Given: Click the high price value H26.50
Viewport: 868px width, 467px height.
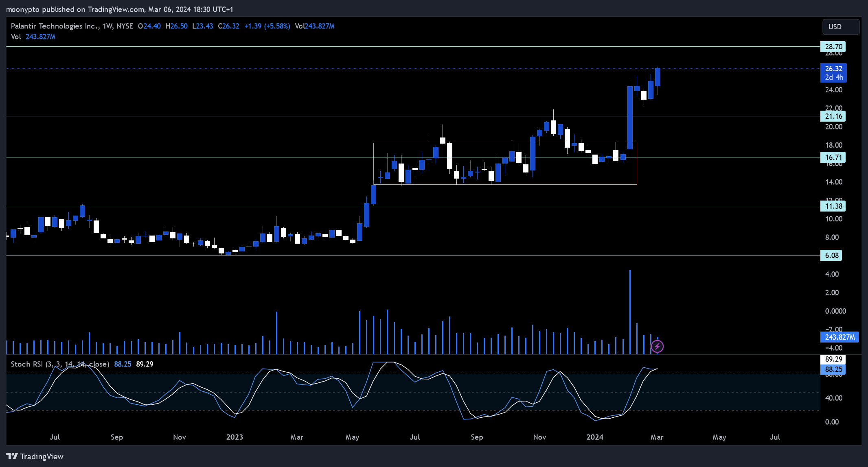Looking at the screenshot, I should (177, 26).
